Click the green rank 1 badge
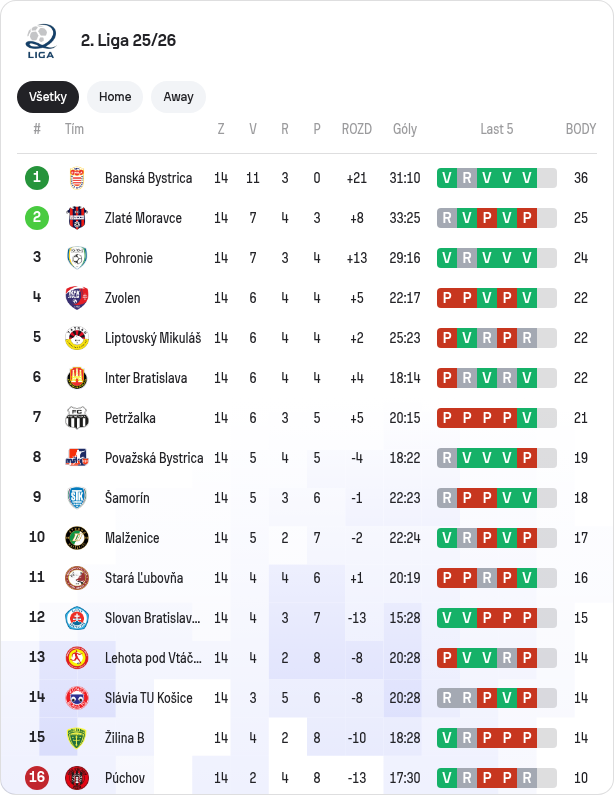The image size is (614, 795). 37,178
